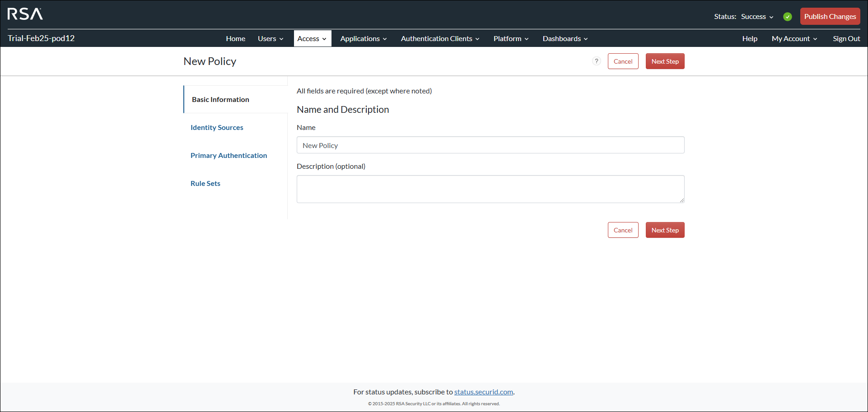Open the Rule Sets tab
The height and width of the screenshot is (412, 868).
(205, 184)
